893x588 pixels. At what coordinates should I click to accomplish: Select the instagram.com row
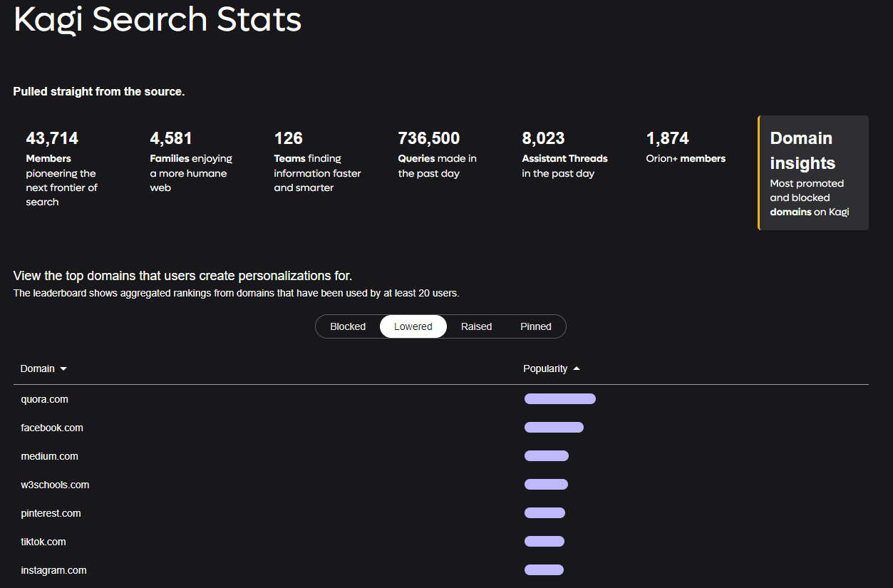pos(441,570)
